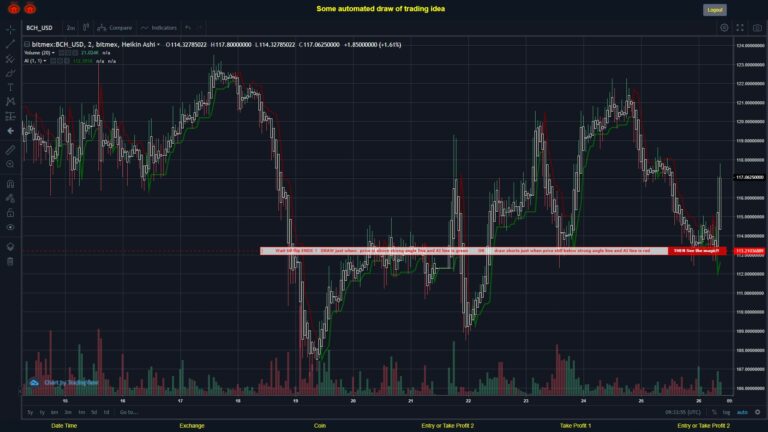Image resolution: width=768 pixels, height=432 pixels.
Task: Select the crosshair cursor tool
Action: click(10, 29)
